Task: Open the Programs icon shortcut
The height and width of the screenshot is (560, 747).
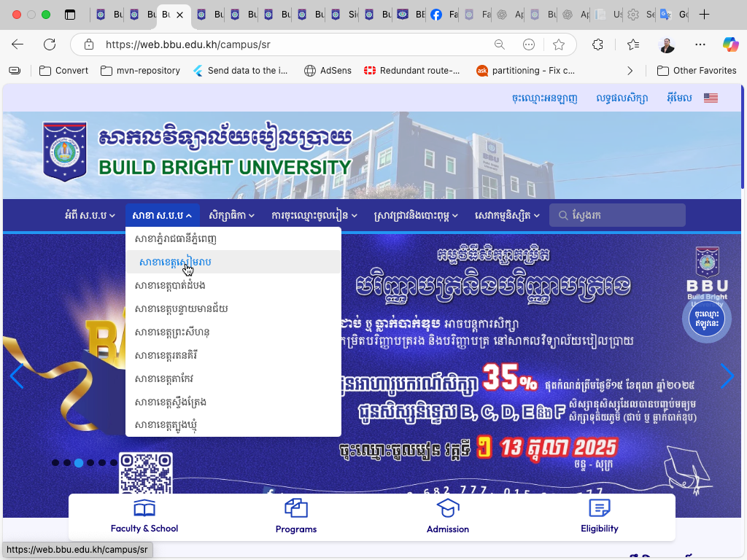Action: (296, 508)
